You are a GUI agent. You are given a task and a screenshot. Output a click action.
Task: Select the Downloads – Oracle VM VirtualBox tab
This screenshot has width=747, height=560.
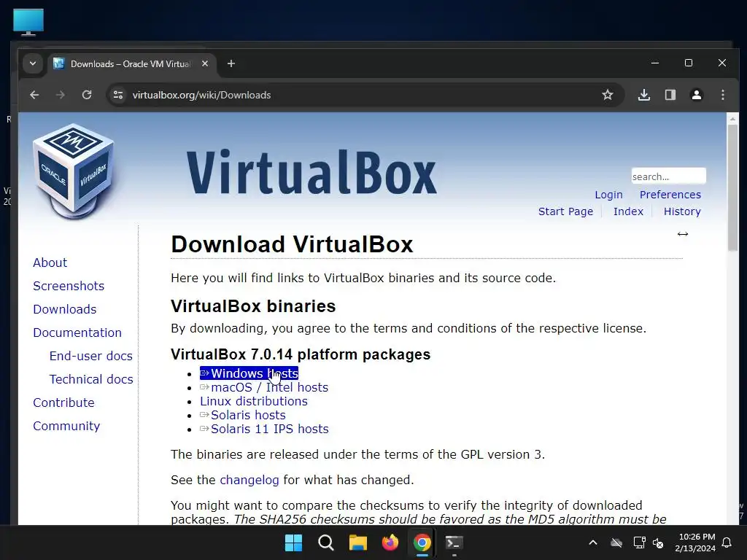[130, 64]
